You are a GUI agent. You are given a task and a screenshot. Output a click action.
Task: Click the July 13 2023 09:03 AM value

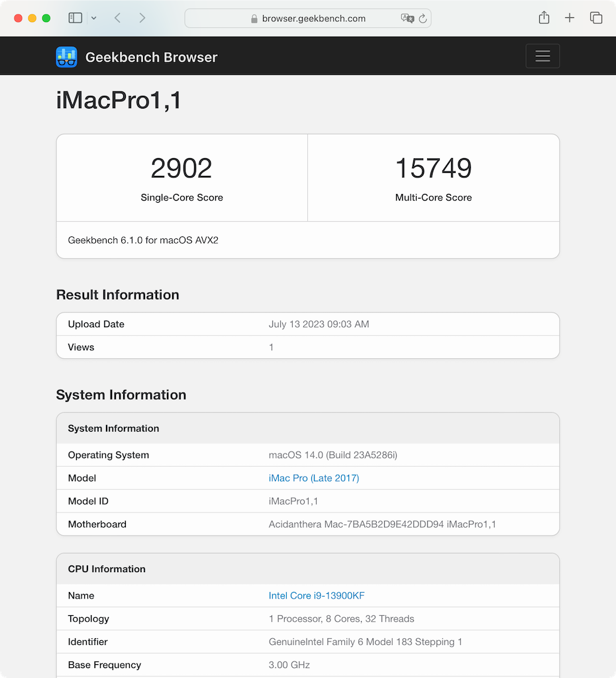click(319, 324)
